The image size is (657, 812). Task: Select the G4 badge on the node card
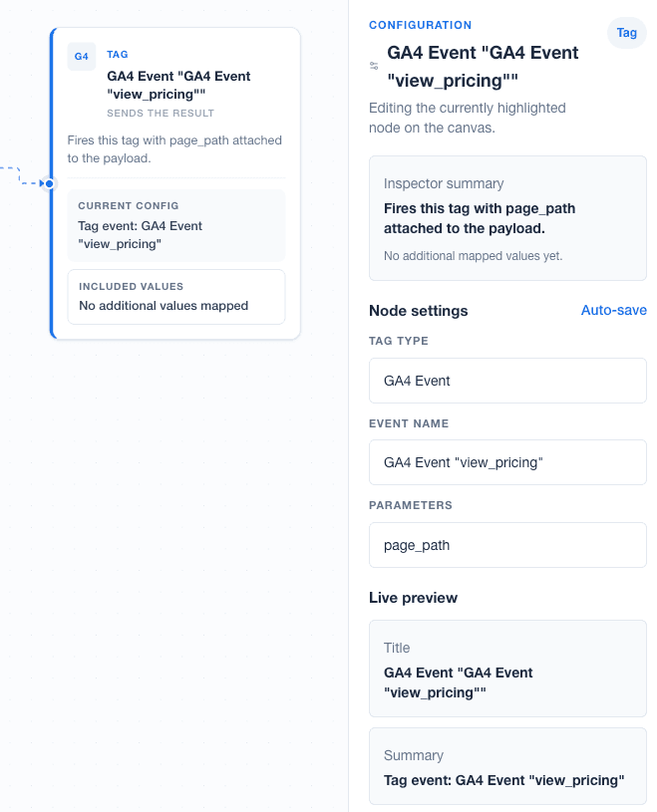pyautogui.click(x=81, y=56)
